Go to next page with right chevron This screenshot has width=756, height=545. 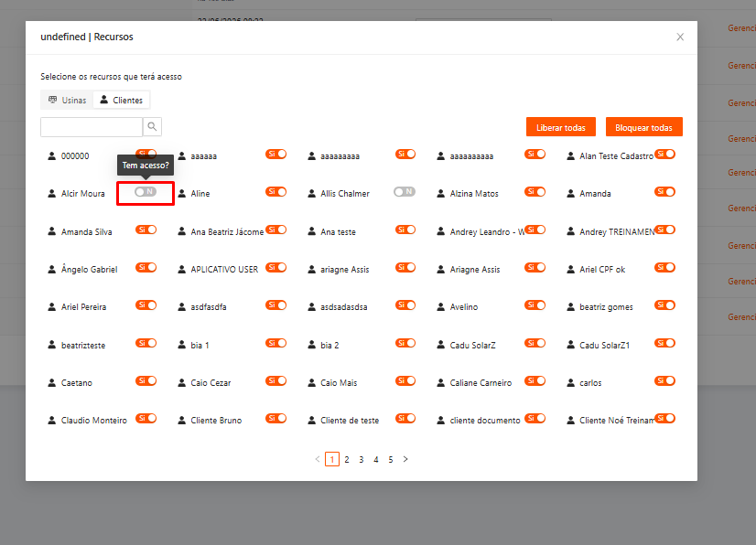coord(405,459)
